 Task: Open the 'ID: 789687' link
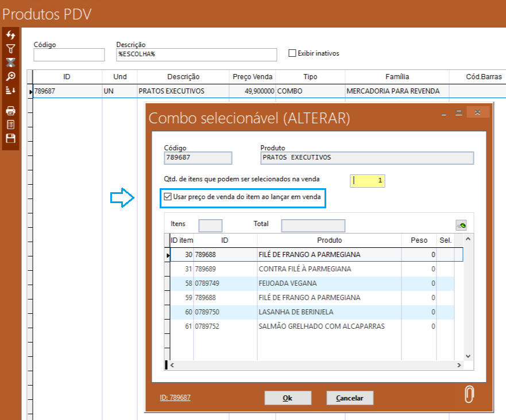tap(175, 397)
